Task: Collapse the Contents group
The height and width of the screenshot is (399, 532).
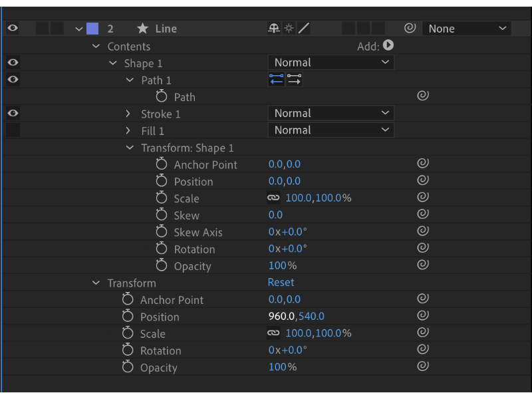Action: coord(96,46)
